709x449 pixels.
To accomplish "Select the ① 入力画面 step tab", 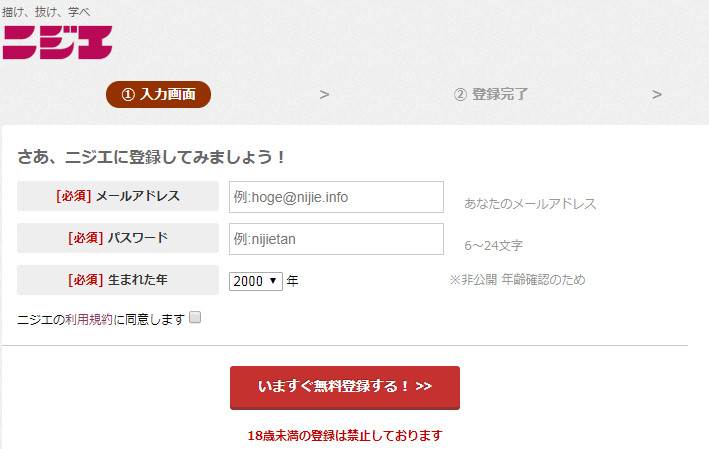I will 158,94.
